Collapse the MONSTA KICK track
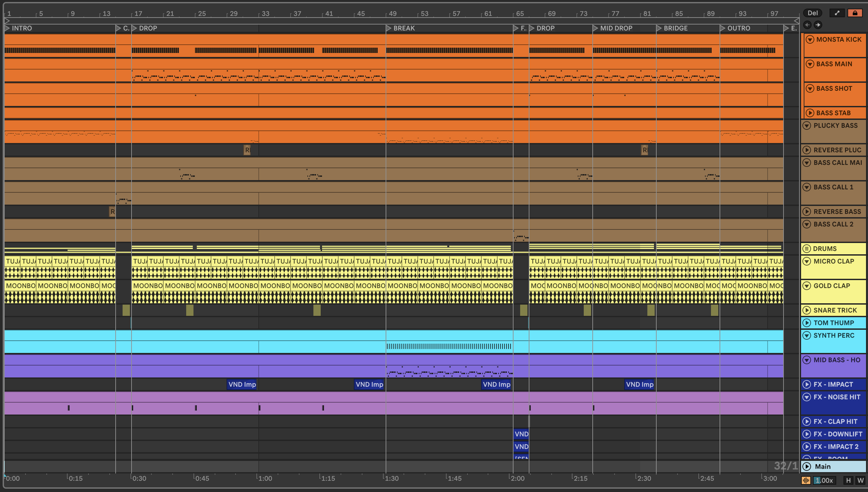 809,39
